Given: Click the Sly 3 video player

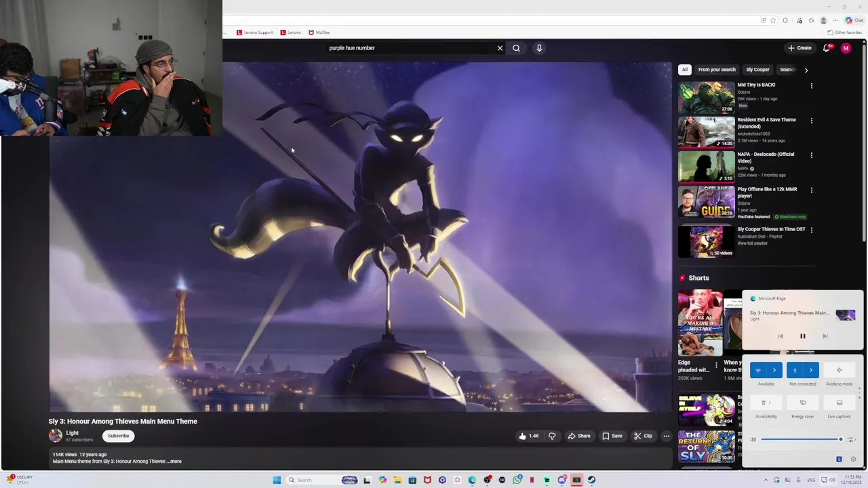Looking at the screenshot, I should [x=360, y=237].
